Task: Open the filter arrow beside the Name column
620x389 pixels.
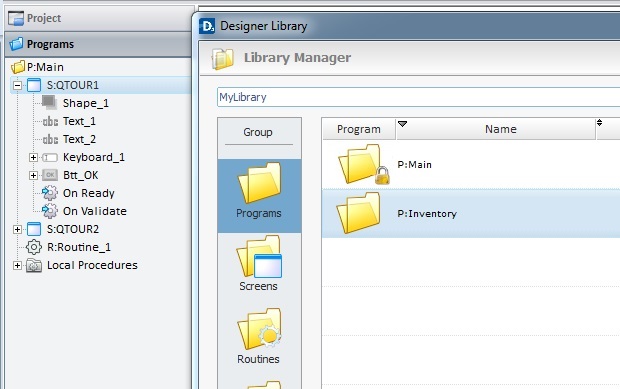Action: click(403, 124)
